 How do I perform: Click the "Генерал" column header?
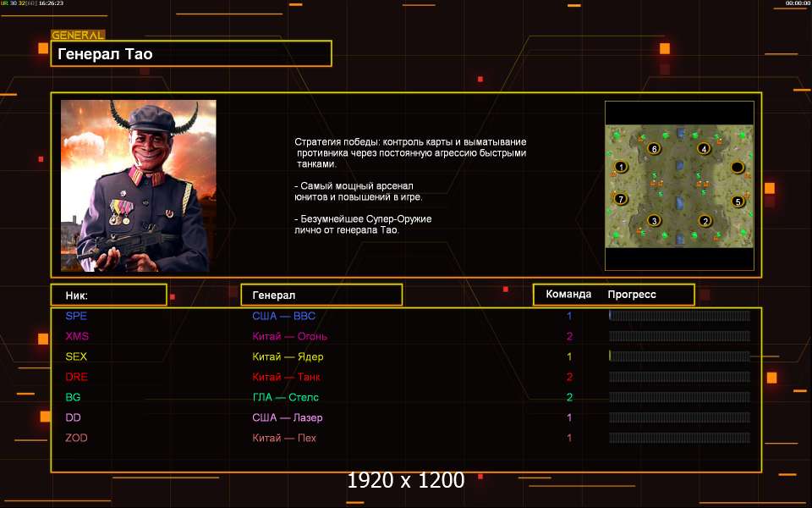[x=321, y=295]
